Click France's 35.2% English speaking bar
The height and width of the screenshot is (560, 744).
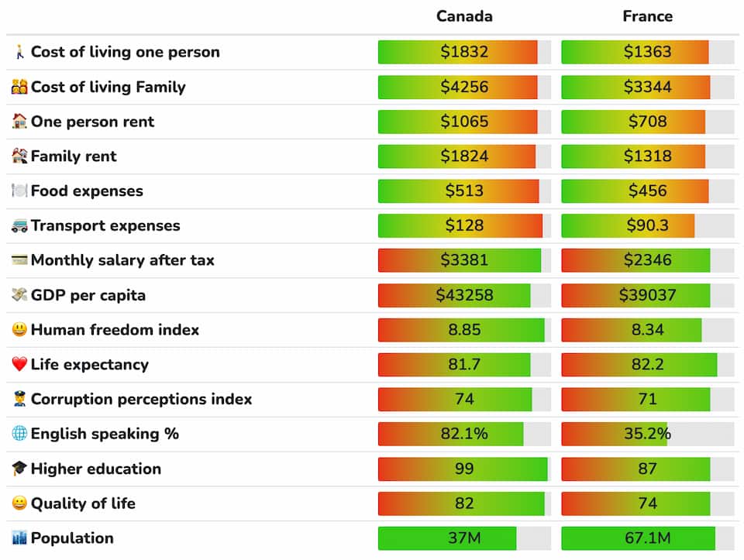647,434
